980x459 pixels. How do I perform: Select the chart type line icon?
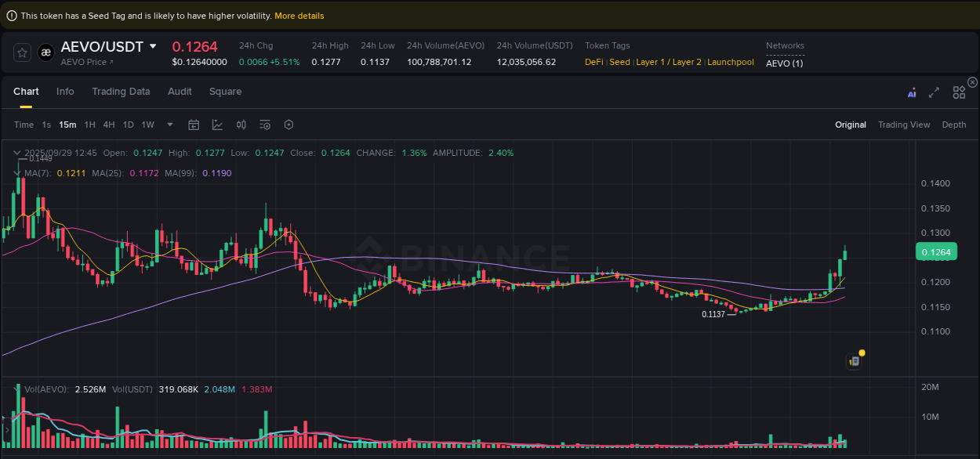(x=217, y=125)
